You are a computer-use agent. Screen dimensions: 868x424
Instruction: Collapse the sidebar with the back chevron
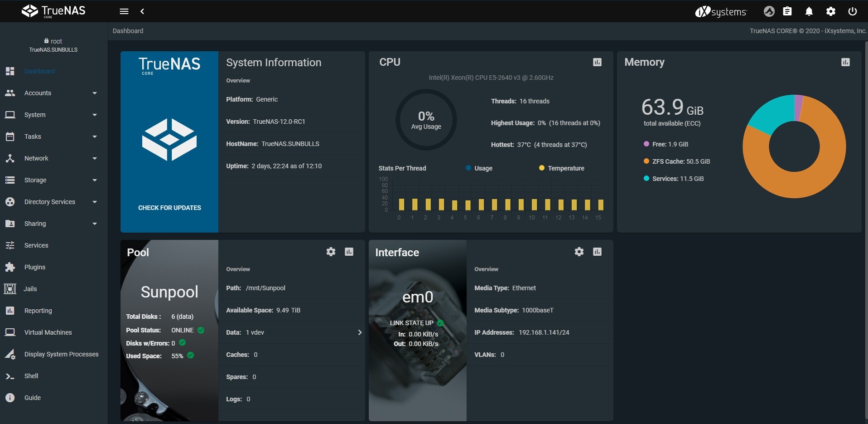point(142,11)
